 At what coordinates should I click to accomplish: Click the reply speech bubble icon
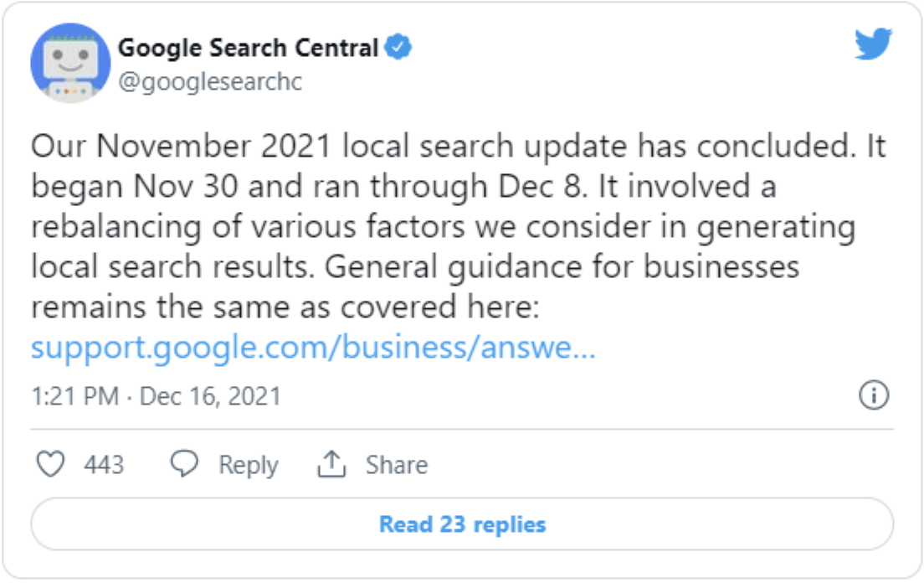[184, 464]
